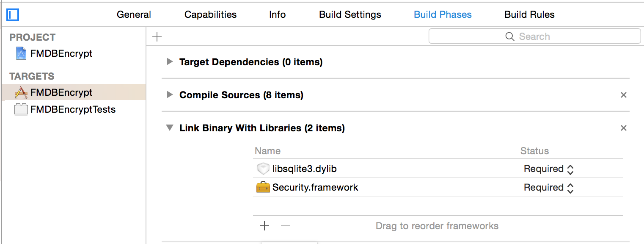Add a library with the plus button
The height and width of the screenshot is (244, 644).
click(264, 226)
